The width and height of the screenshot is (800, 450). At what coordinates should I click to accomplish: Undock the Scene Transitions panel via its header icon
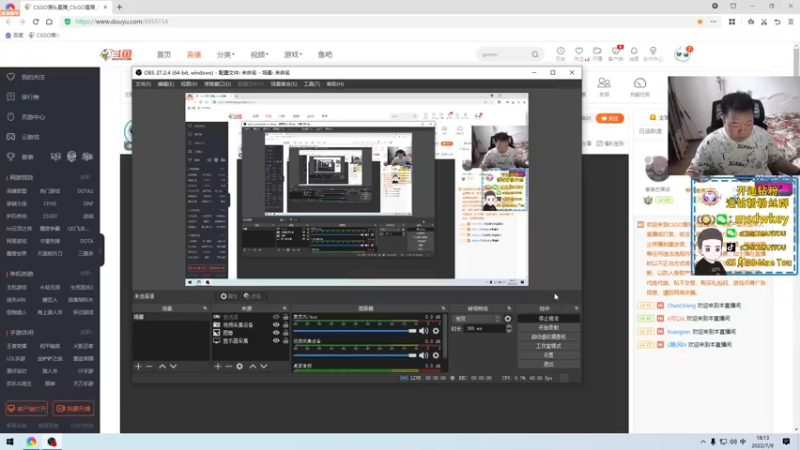[x=509, y=308]
